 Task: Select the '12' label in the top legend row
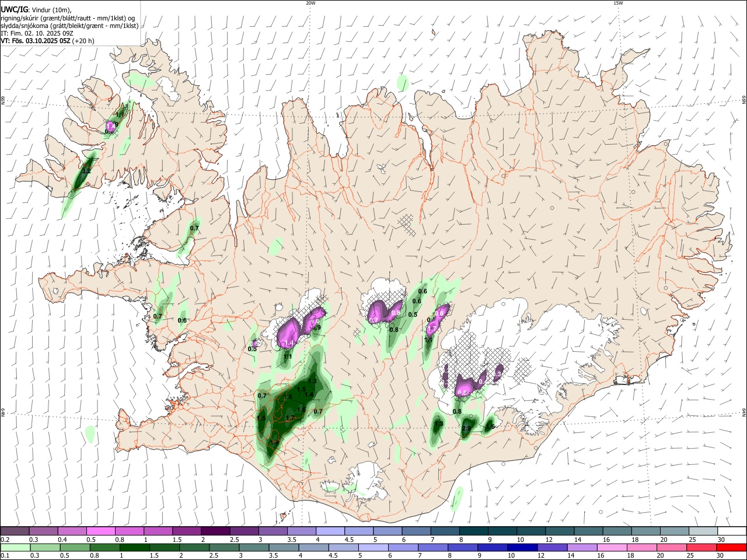(549, 540)
